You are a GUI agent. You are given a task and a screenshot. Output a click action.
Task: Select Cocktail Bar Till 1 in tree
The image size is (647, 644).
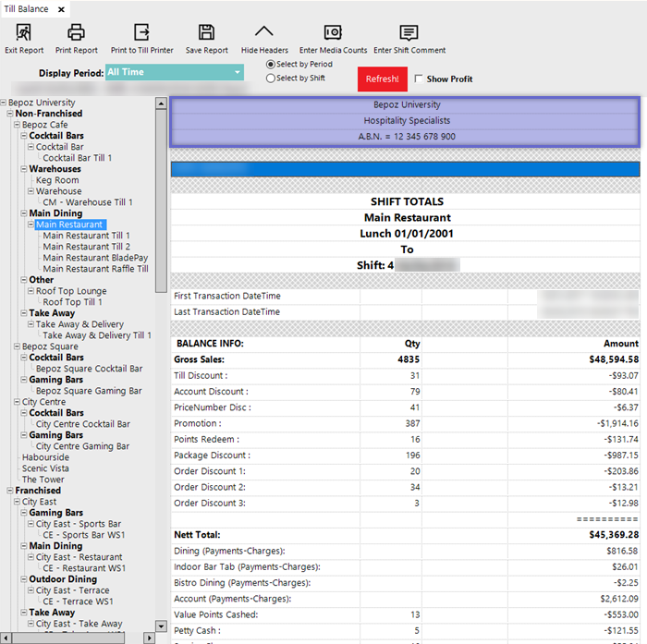[x=77, y=158]
